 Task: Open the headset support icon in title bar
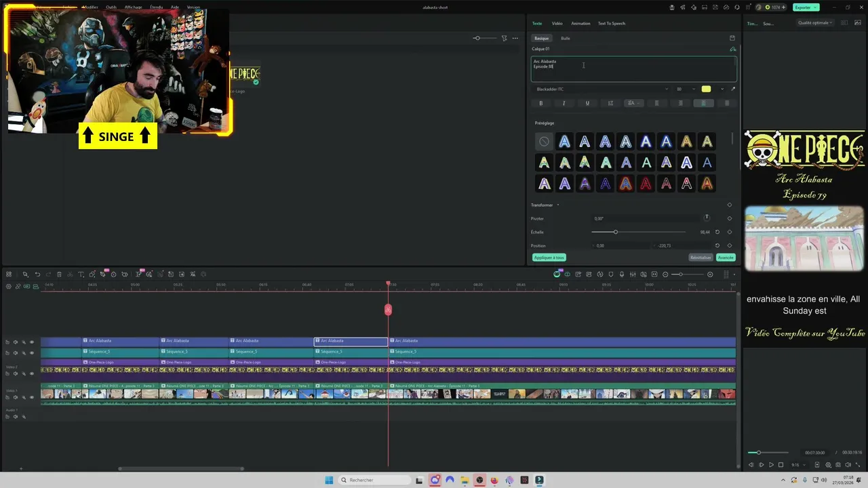tap(737, 7)
